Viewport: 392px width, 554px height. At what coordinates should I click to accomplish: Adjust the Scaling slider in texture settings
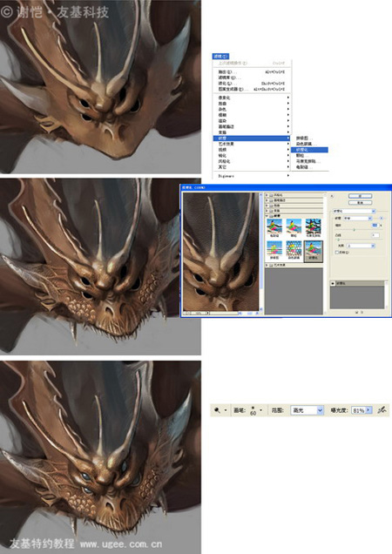click(354, 230)
